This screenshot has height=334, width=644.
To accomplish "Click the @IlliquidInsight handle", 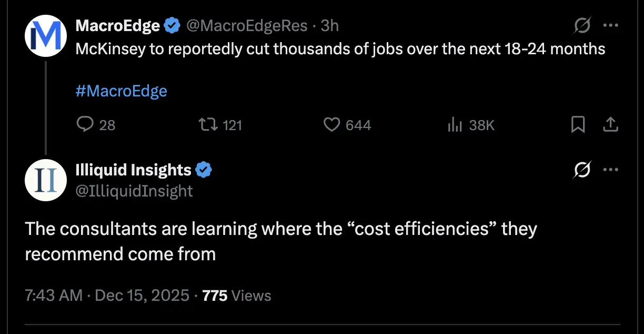I will point(134,190).
